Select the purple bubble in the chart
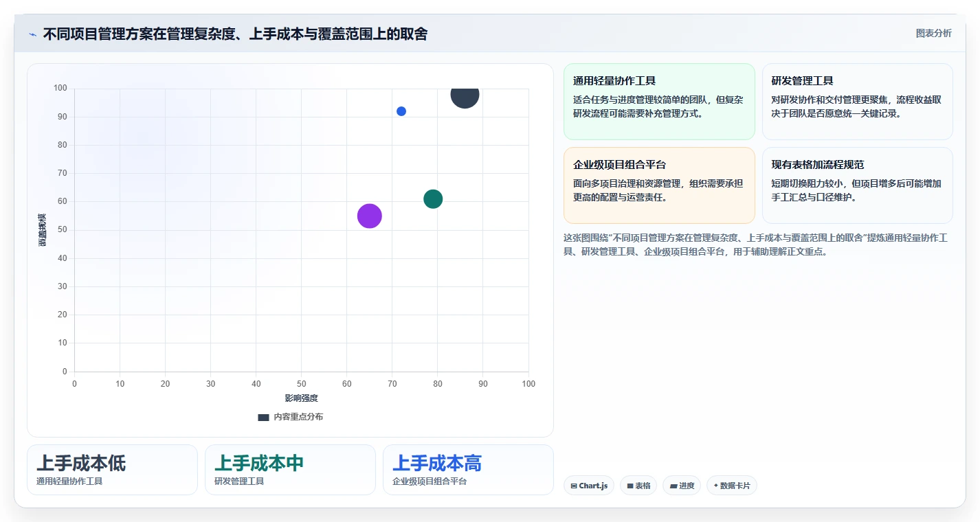This screenshot has height=522, width=980. click(370, 216)
